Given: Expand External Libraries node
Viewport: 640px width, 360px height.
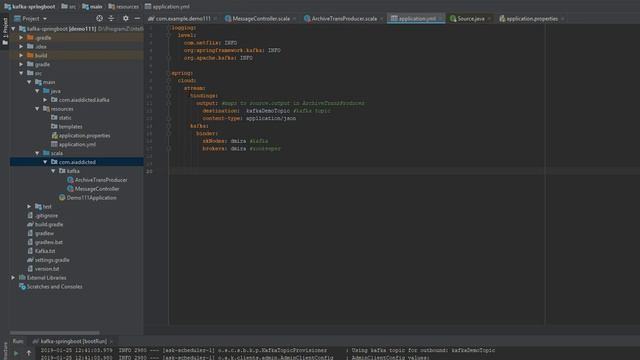Looking at the screenshot, I should coord(13,278).
